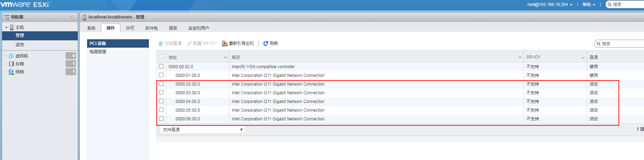Click the Storage (存储) icon in navigator
The width and height of the screenshot is (644, 160).
click(11, 64)
